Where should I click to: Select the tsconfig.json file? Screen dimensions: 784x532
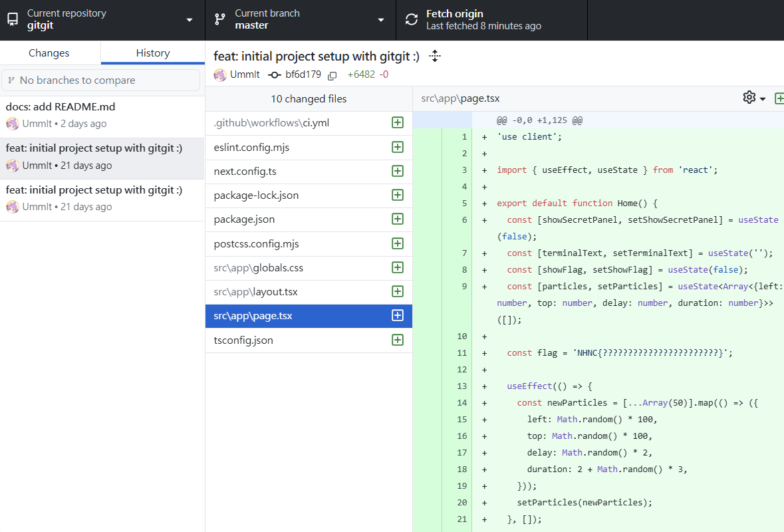coord(309,340)
